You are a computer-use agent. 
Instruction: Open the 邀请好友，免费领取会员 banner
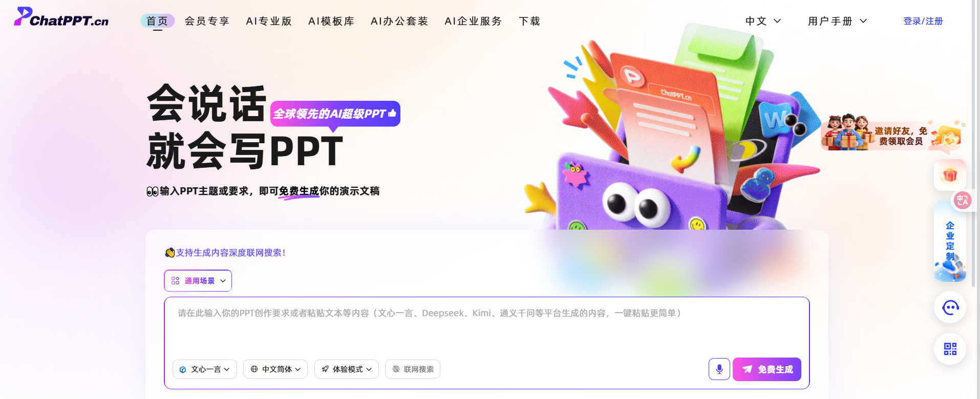click(x=892, y=134)
